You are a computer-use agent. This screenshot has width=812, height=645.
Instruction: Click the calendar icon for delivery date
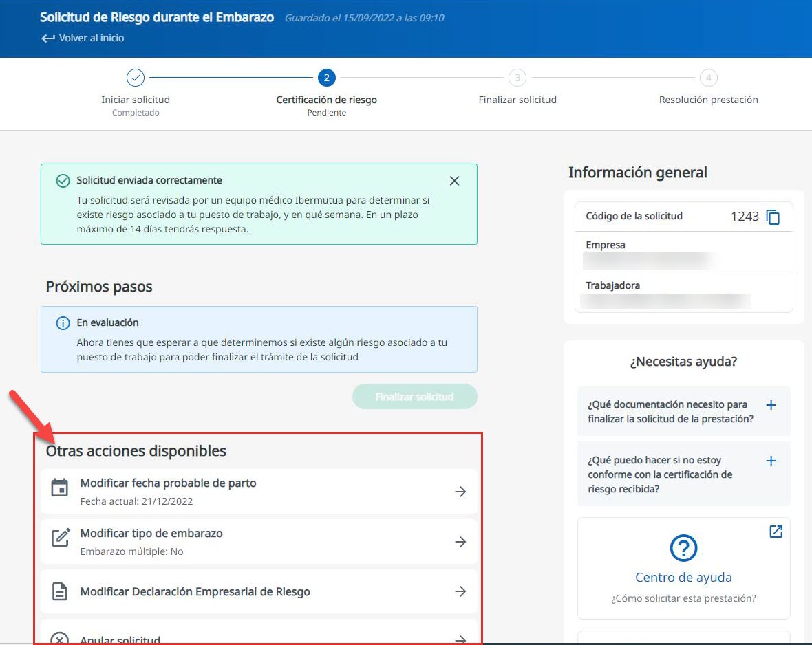coord(60,489)
